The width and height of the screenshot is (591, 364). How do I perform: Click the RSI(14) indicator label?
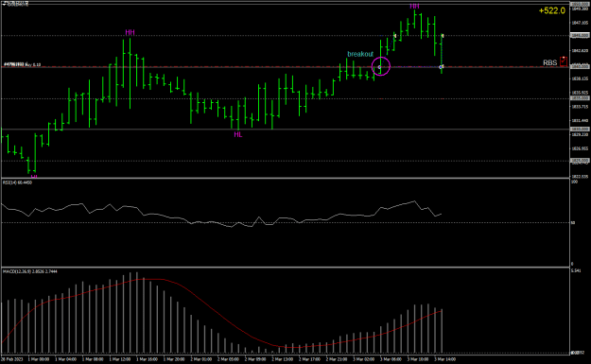[x=17, y=182]
